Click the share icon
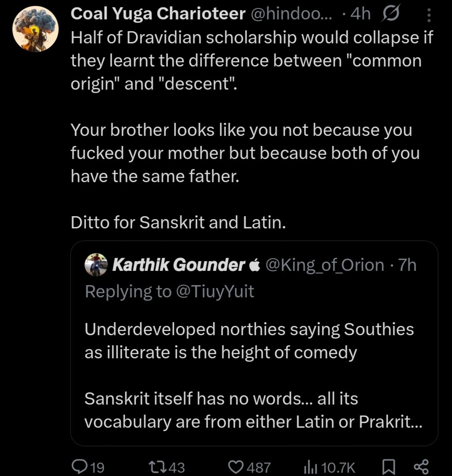This screenshot has height=476, width=452. pos(420,467)
